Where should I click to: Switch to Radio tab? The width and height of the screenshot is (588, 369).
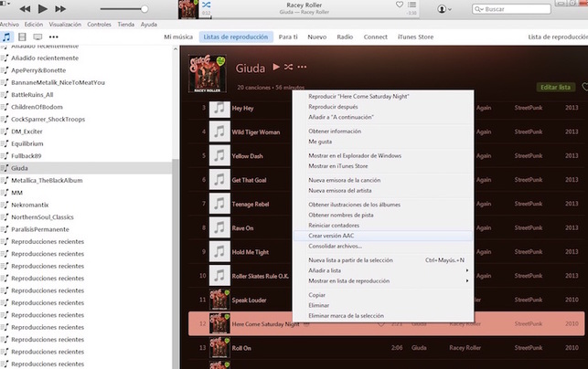[345, 37]
